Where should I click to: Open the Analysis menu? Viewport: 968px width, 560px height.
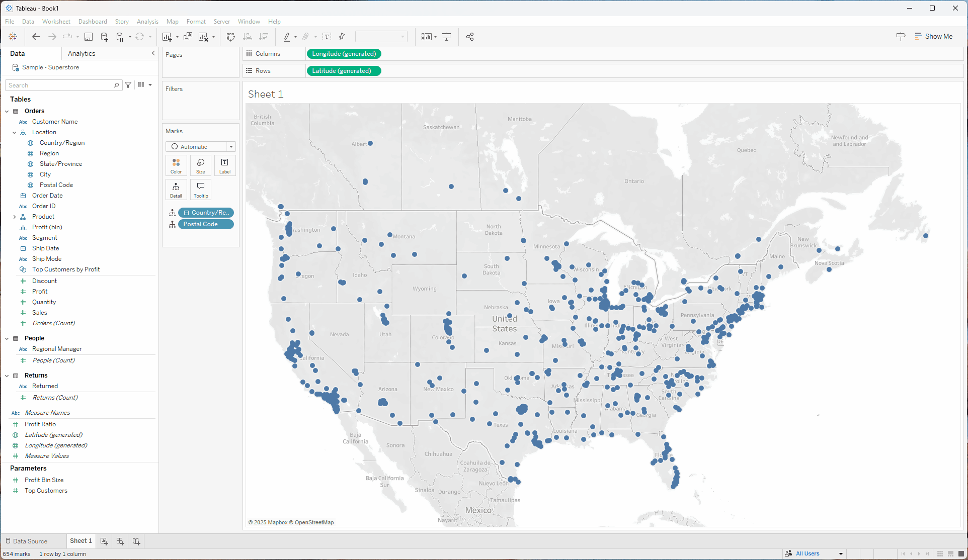tap(147, 22)
